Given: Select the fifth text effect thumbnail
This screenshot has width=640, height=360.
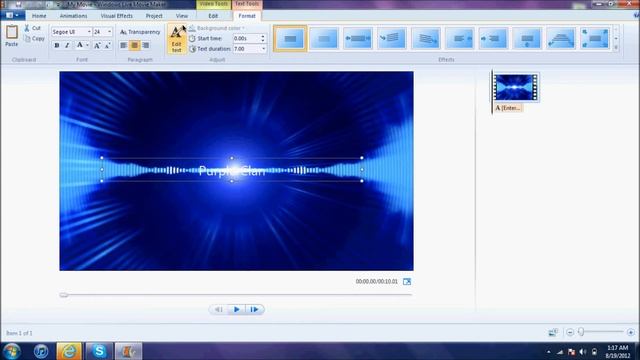Looking at the screenshot, I should click(426, 39).
